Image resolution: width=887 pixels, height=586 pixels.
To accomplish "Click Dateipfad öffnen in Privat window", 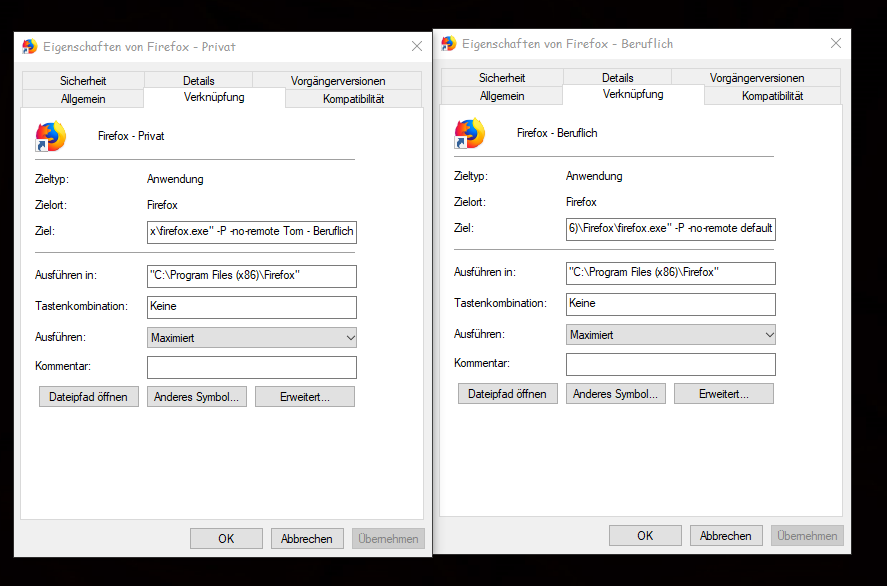I will point(89,397).
